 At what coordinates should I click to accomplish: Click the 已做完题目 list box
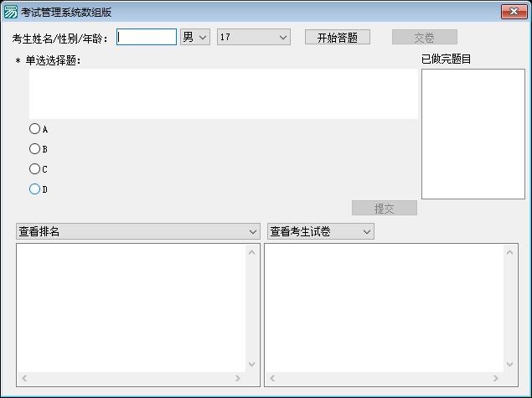coord(473,134)
